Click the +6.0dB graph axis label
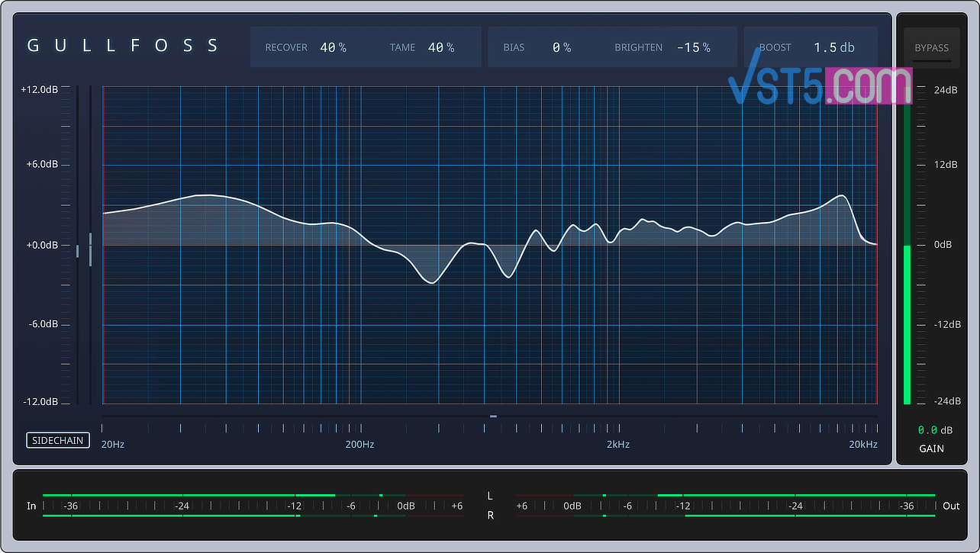980x553 pixels. tap(43, 165)
